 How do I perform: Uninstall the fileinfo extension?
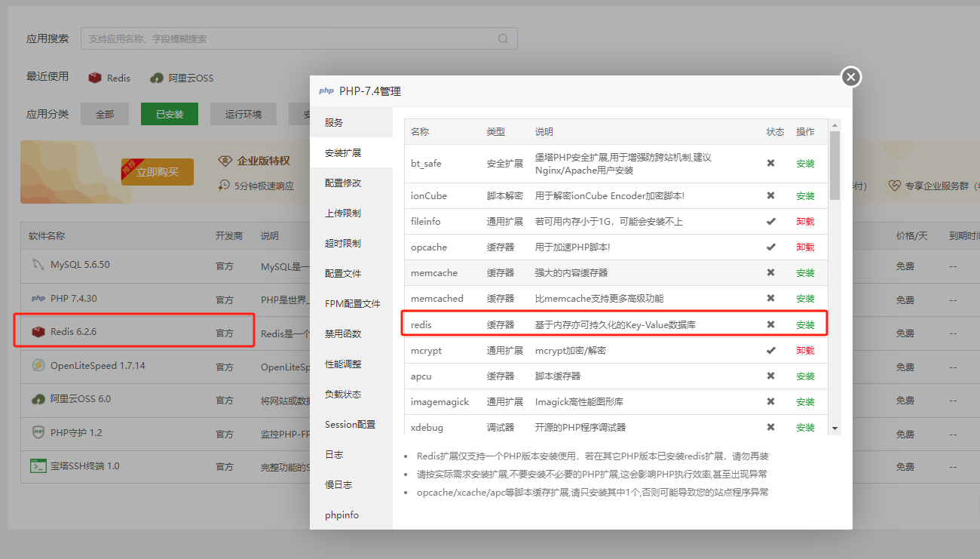click(x=805, y=222)
